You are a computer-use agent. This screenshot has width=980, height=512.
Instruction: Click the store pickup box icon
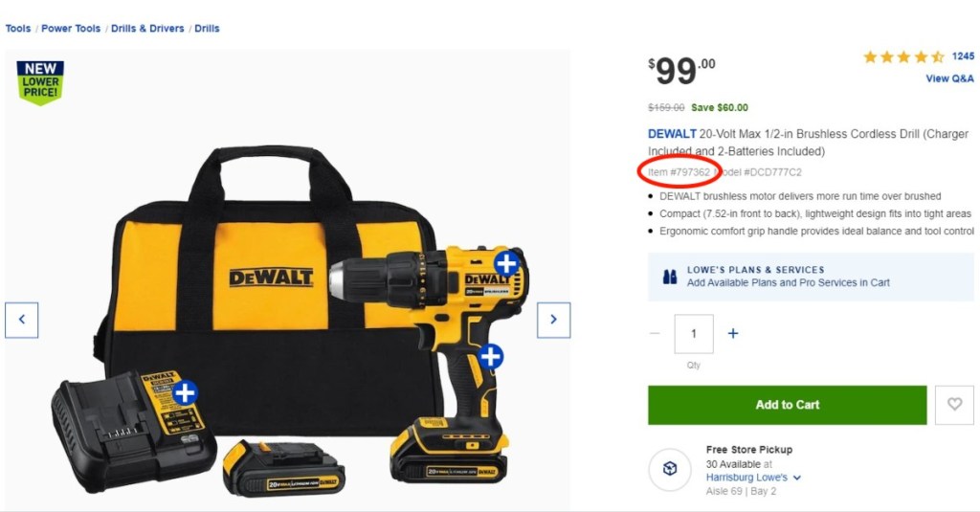(x=670, y=468)
